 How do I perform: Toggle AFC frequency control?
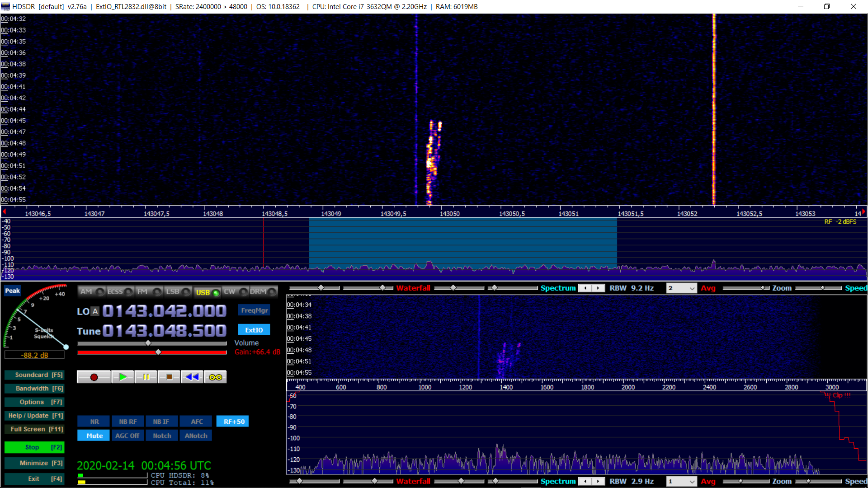(197, 422)
